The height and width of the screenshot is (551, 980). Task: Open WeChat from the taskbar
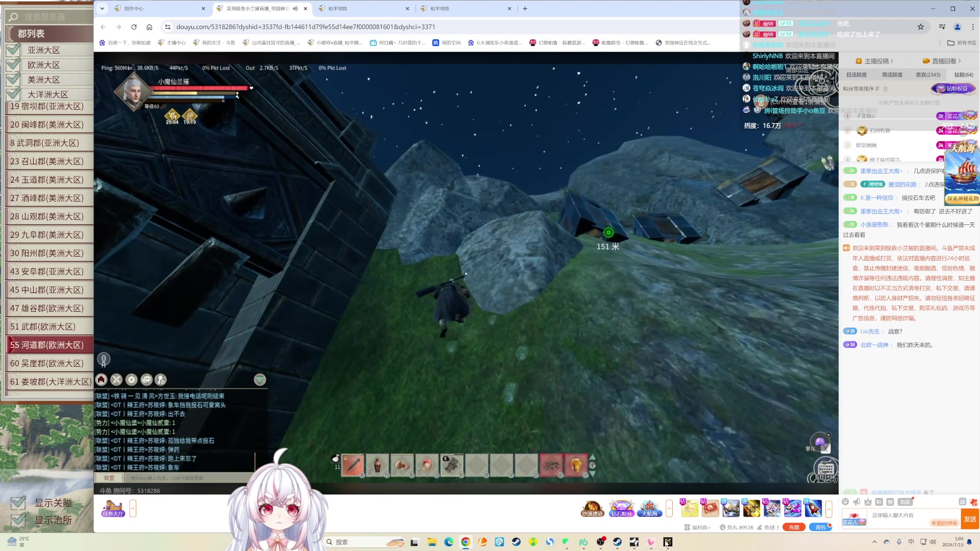[x=567, y=542]
